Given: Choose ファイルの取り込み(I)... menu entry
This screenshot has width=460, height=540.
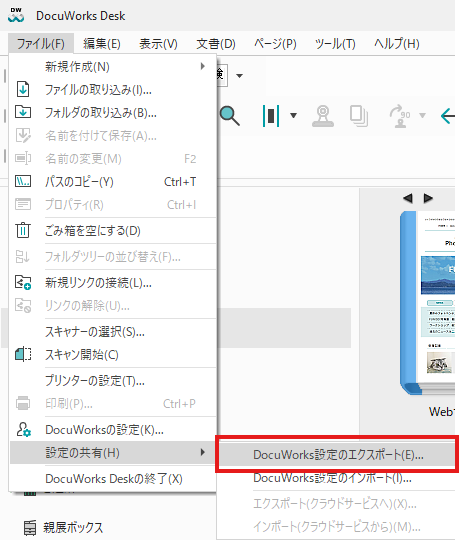Looking at the screenshot, I should pos(113,90).
